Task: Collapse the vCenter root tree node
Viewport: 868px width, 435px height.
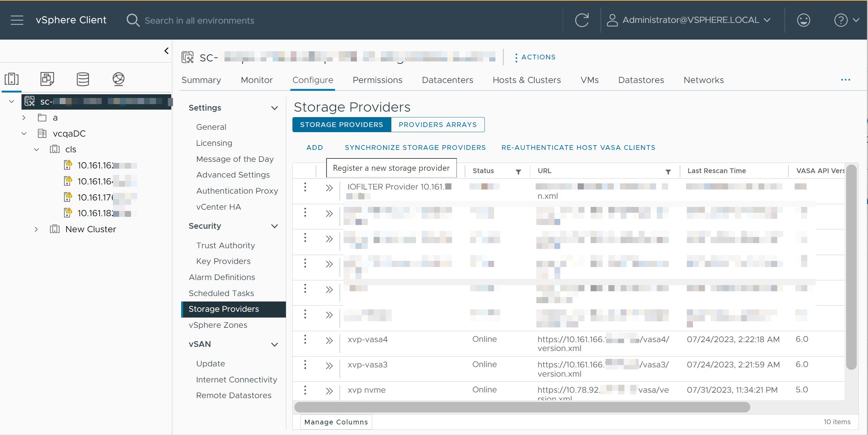Action: [x=12, y=101]
